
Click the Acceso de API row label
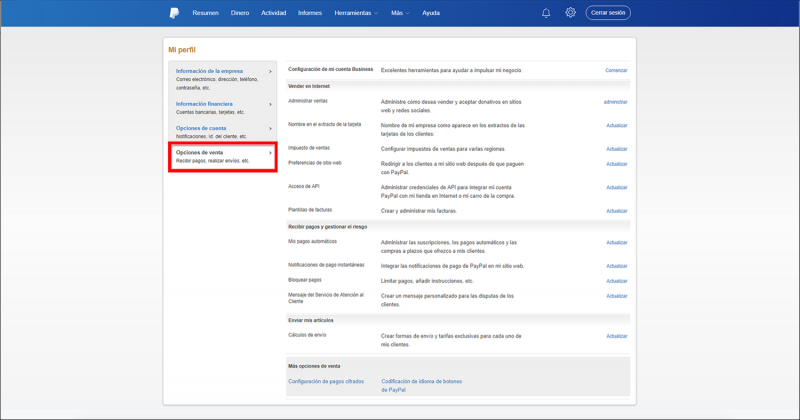[304, 186]
